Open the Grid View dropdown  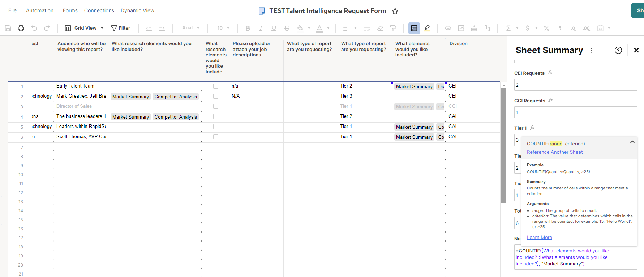pyautogui.click(x=84, y=28)
